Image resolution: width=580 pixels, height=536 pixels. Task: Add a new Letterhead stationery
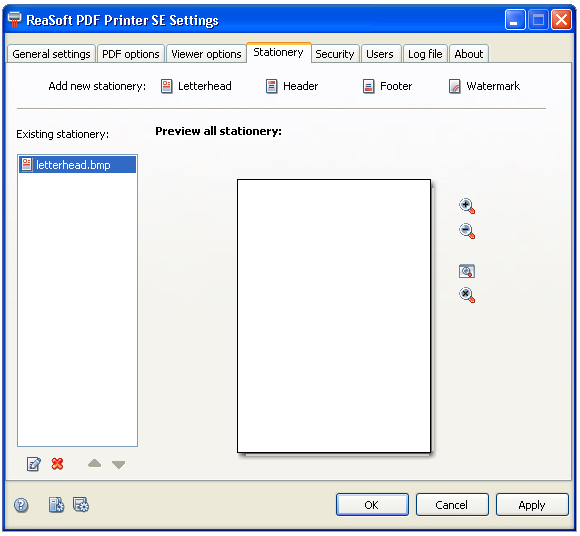pyautogui.click(x=196, y=86)
